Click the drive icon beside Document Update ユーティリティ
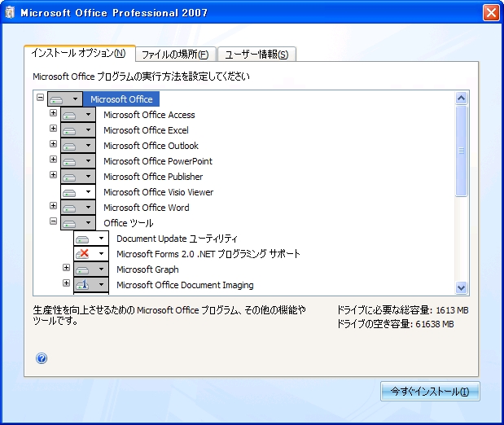The image size is (504, 425). (83, 239)
